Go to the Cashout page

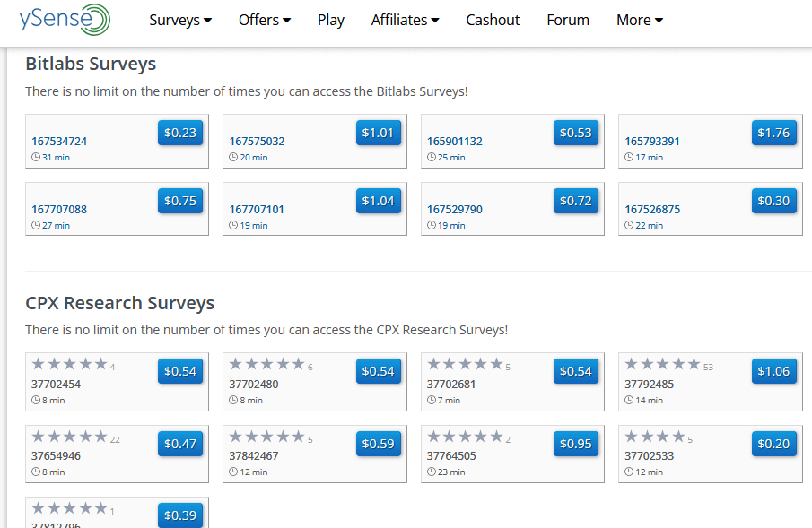493,20
